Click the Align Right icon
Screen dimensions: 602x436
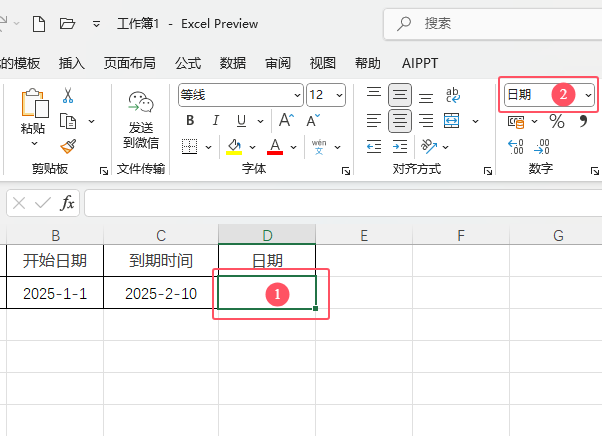[426, 121]
